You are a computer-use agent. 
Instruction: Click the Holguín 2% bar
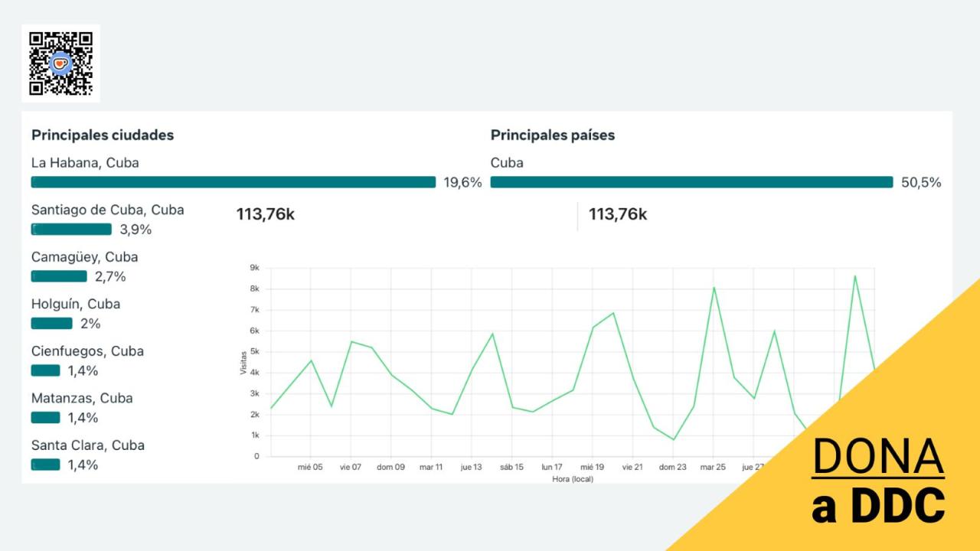point(52,323)
